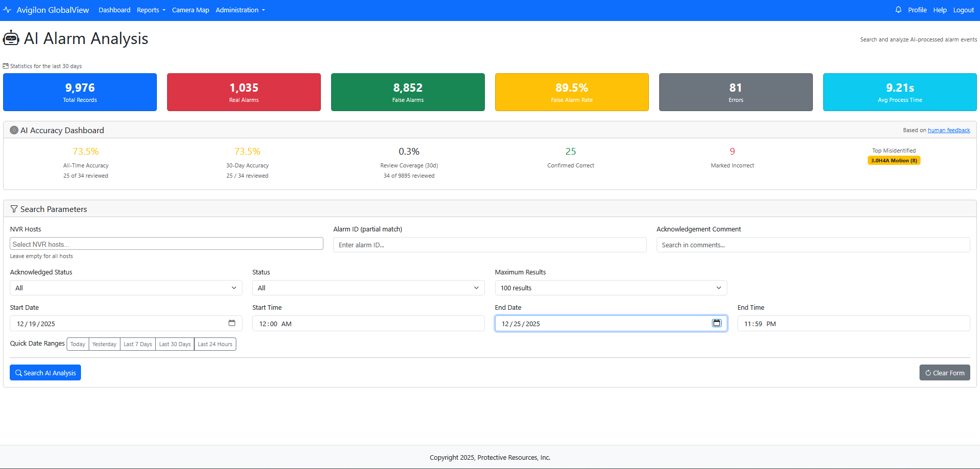Screen dimensions: 980x469
Task: Click 'Leave empty for all hosts' hint text
Action: click(x=42, y=256)
